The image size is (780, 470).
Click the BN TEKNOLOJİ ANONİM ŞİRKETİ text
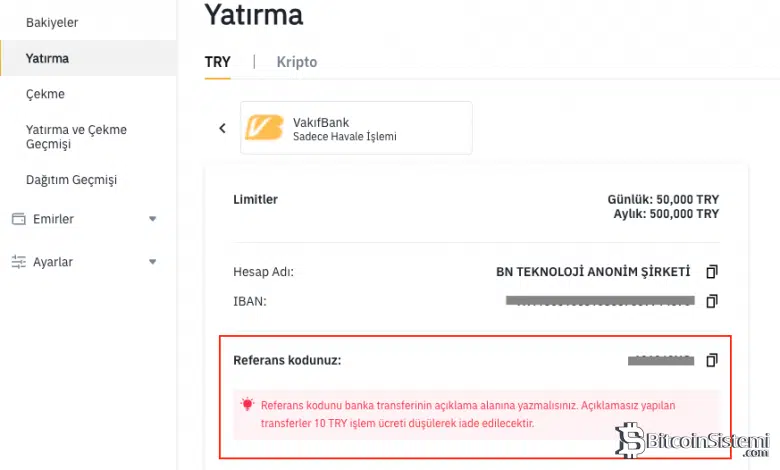coord(593,271)
